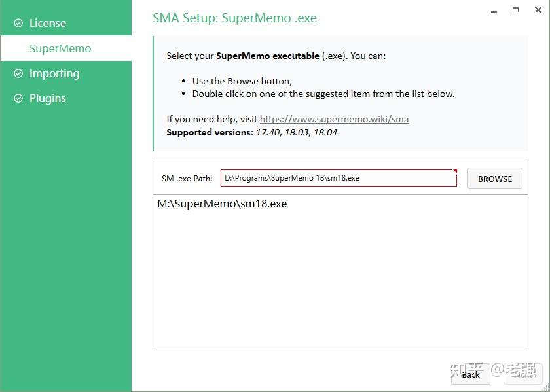The height and width of the screenshot is (392, 550).
Task: Click the red validation marker on the path field
Action: coord(454,171)
